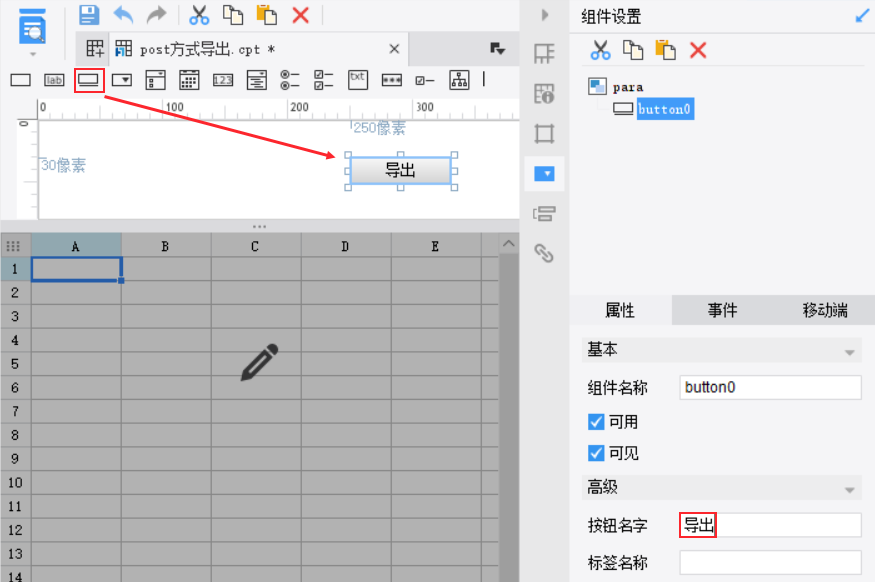Uncheck the 可用 checkbox
The height and width of the screenshot is (582, 875).
coord(596,422)
